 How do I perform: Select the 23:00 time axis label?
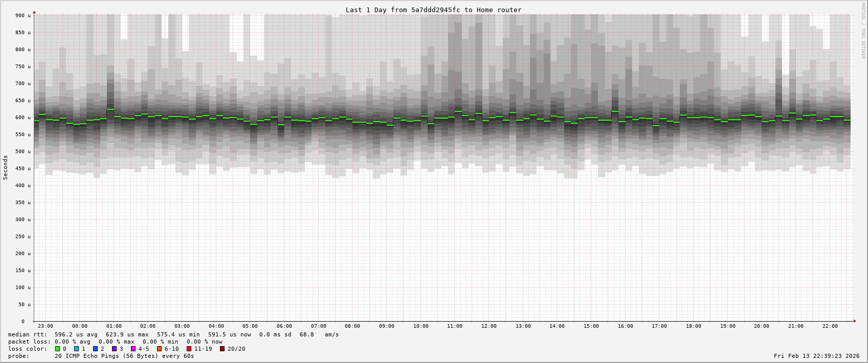coord(46,326)
